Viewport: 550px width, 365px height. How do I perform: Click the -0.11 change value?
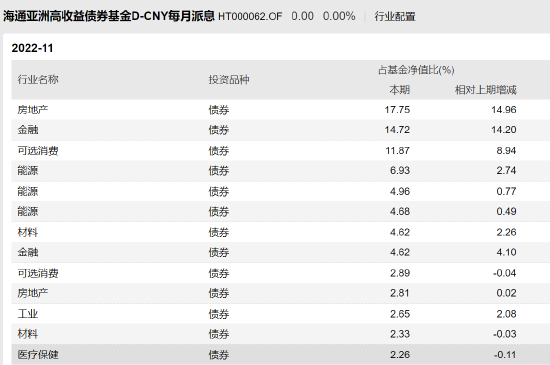pos(504,354)
